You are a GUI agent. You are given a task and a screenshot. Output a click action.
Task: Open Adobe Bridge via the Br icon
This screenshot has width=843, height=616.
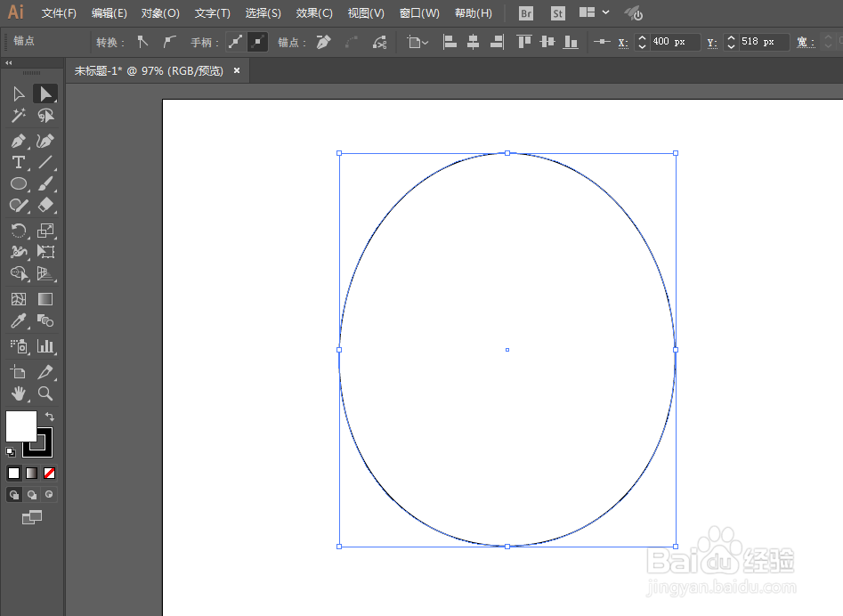click(x=525, y=13)
